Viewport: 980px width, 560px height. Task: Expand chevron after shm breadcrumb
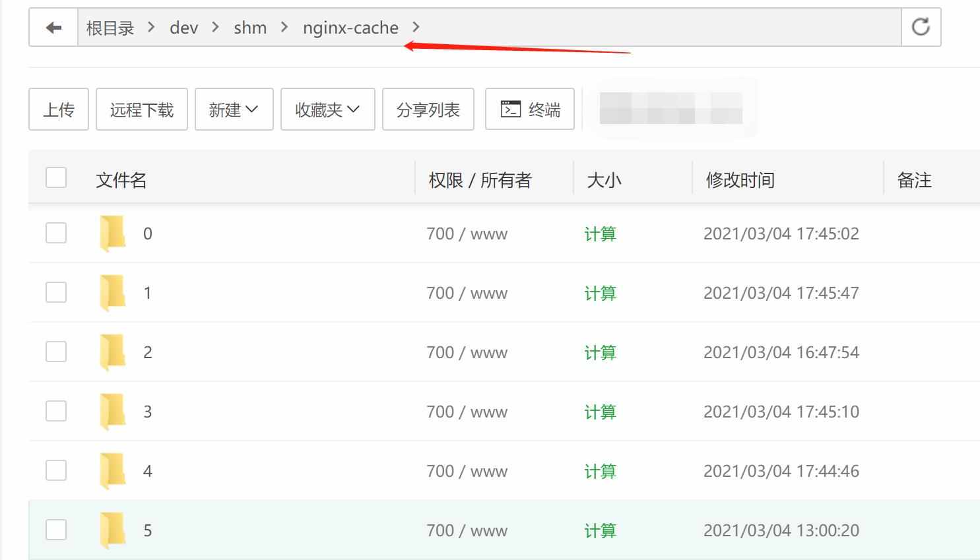(x=284, y=27)
